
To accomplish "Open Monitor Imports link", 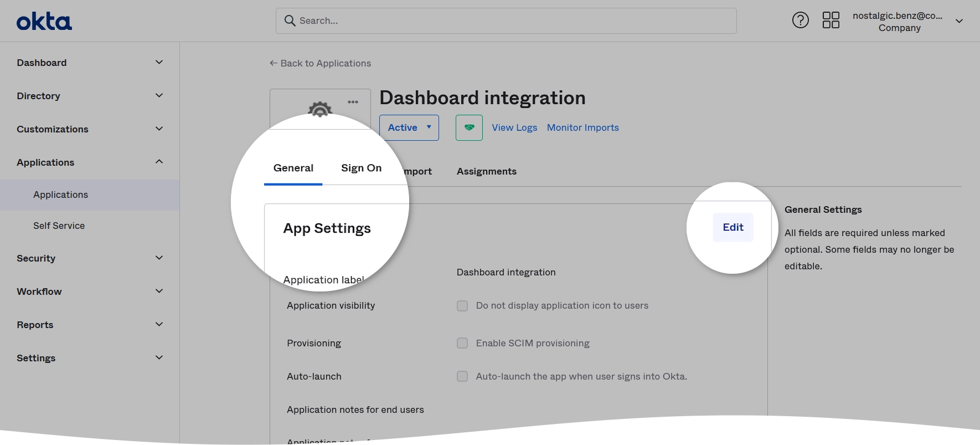I will (583, 127).
